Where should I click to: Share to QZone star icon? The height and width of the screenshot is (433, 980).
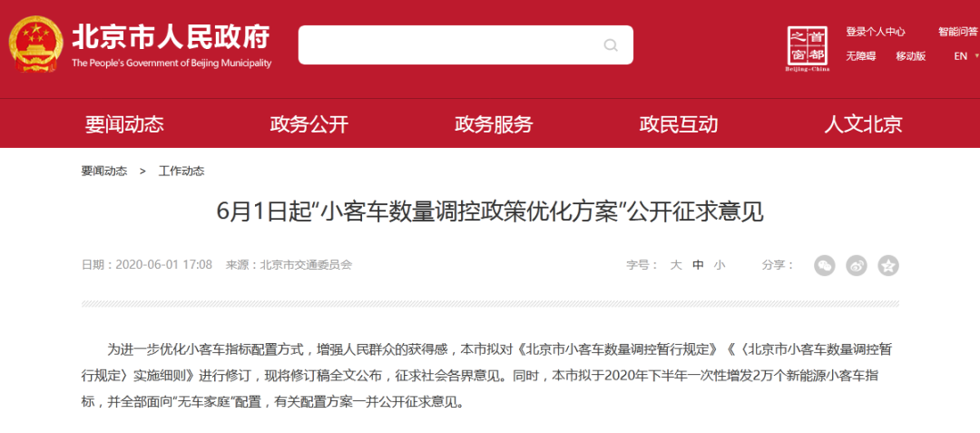(x=888, y=266)
